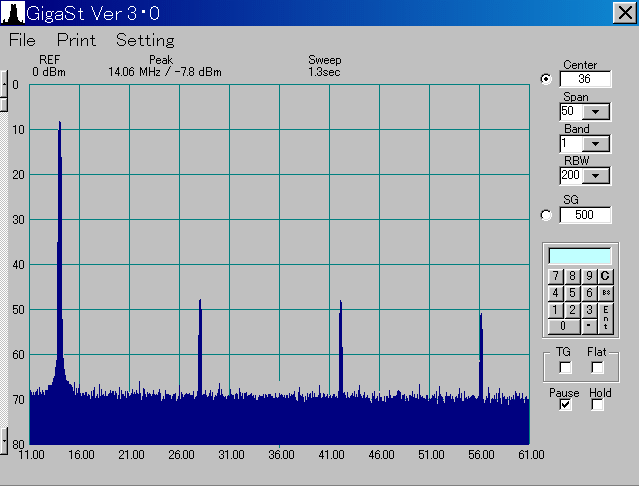This screenshot has height=486, width=639.
Task: Click the 61.00 frequency axis label
Action: coord(531,455)
